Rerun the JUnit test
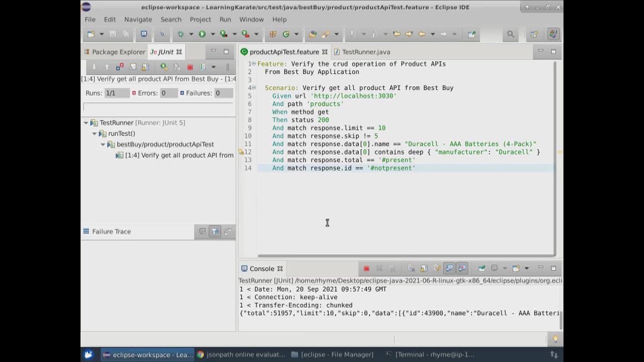This screenshot has height=362, width=644. 164,67
